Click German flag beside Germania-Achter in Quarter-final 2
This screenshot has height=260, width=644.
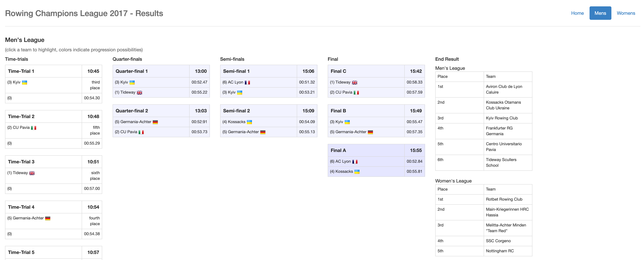pyautogui.click(x=155, y=122)
